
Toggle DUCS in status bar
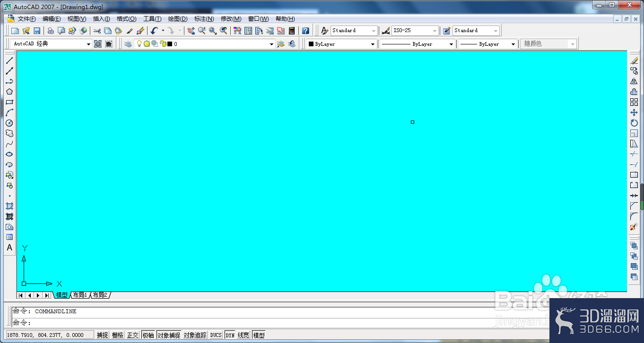216,335
